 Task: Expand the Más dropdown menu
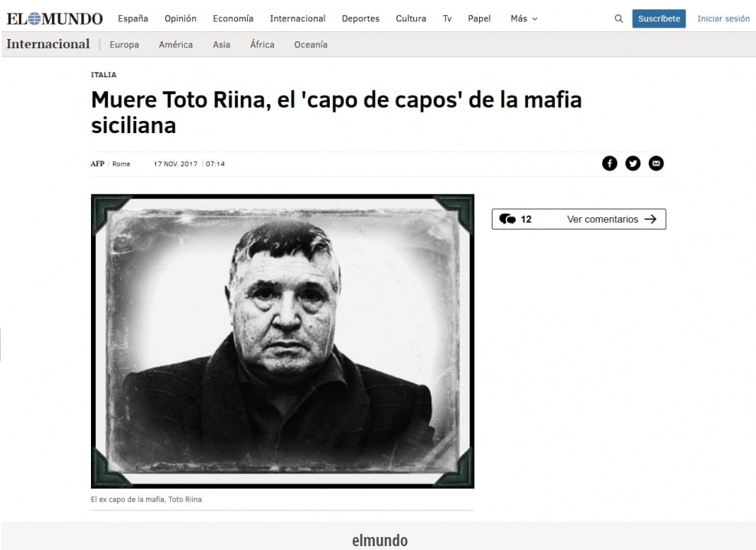pyautogui.click(x=523, y=19)
